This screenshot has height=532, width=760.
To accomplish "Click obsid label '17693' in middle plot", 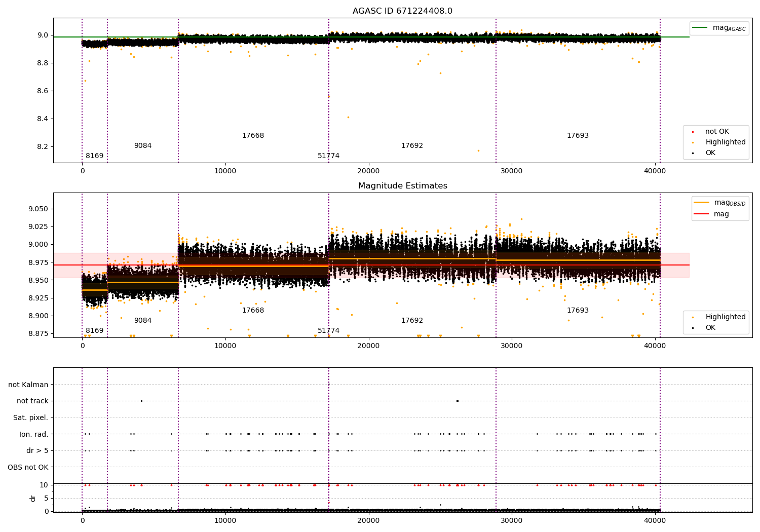I will [x=578, y=311].
